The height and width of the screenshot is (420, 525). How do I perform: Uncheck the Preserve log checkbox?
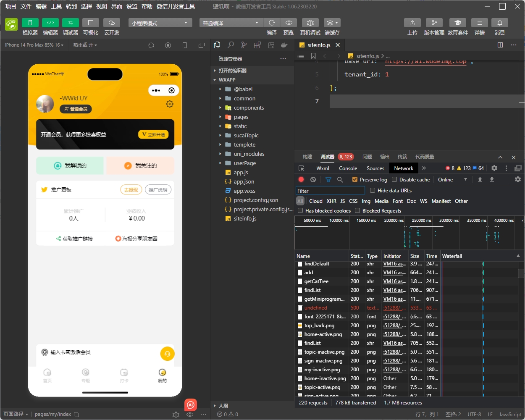[355, 179]
